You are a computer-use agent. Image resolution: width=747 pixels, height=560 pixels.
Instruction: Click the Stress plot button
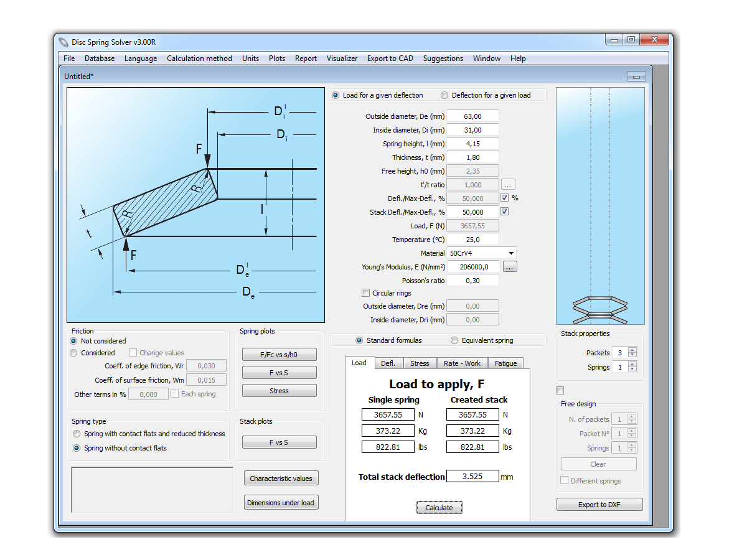[279, 391]
